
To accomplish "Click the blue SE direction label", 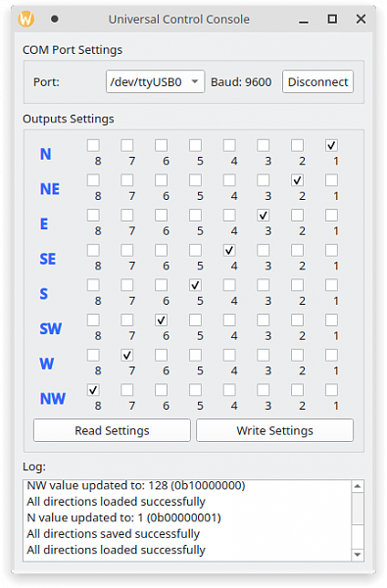I will [48, 259].
